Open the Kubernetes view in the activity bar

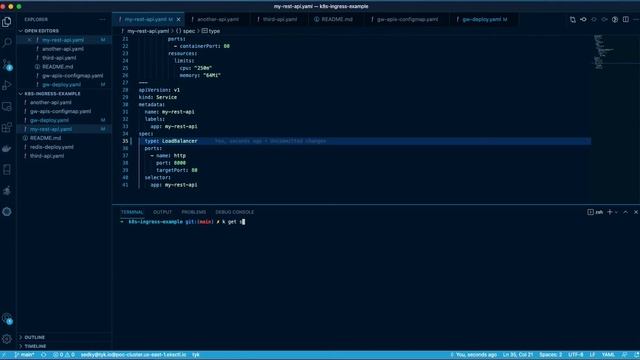point(7,211)
